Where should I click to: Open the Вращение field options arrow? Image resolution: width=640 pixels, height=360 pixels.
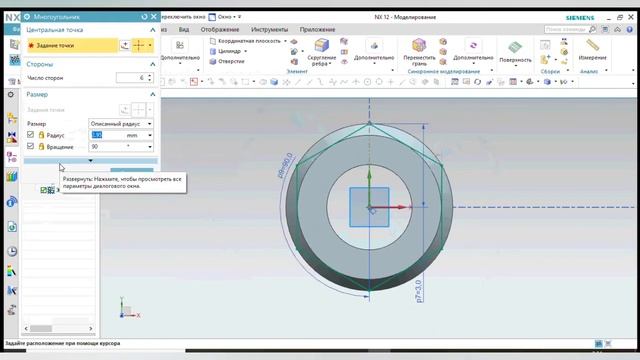tap(150, 147)
